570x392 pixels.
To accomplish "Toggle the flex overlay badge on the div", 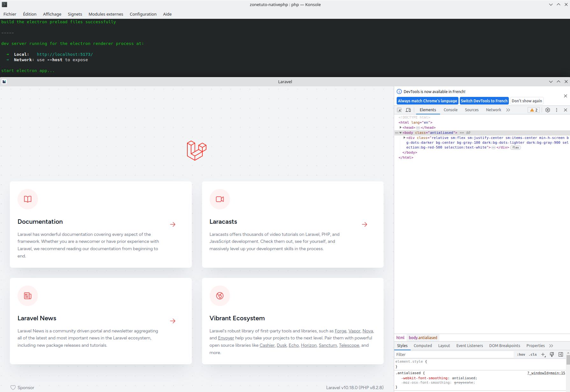I will [516, 148].
